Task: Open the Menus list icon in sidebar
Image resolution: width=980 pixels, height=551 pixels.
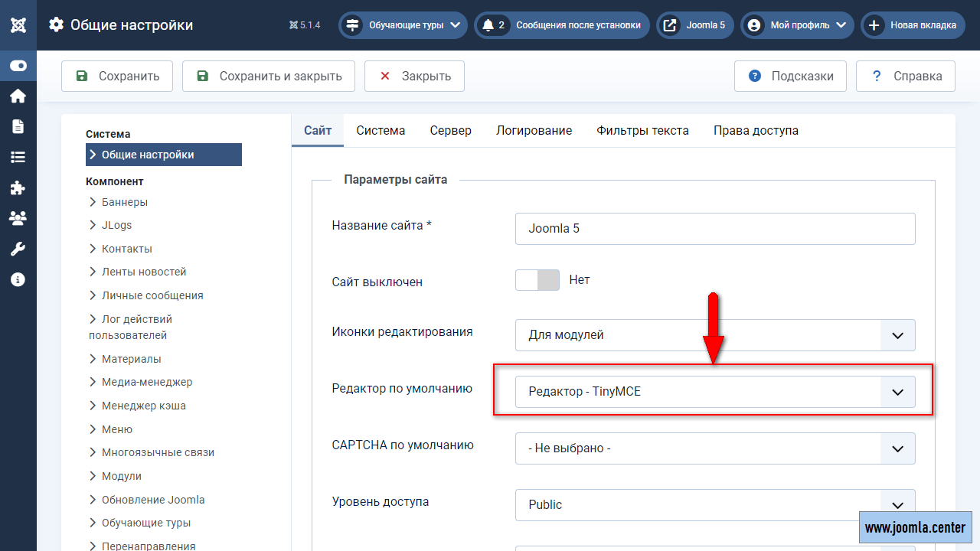Action: pyautogui.click(x=18, y=157)
